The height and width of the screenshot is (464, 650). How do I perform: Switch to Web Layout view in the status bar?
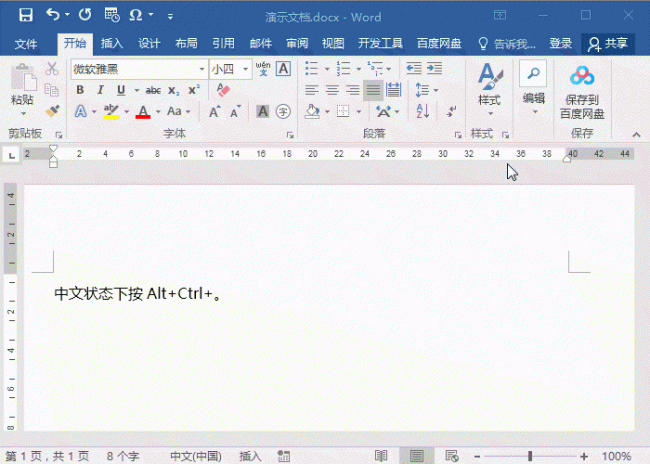tap(452, 456)
